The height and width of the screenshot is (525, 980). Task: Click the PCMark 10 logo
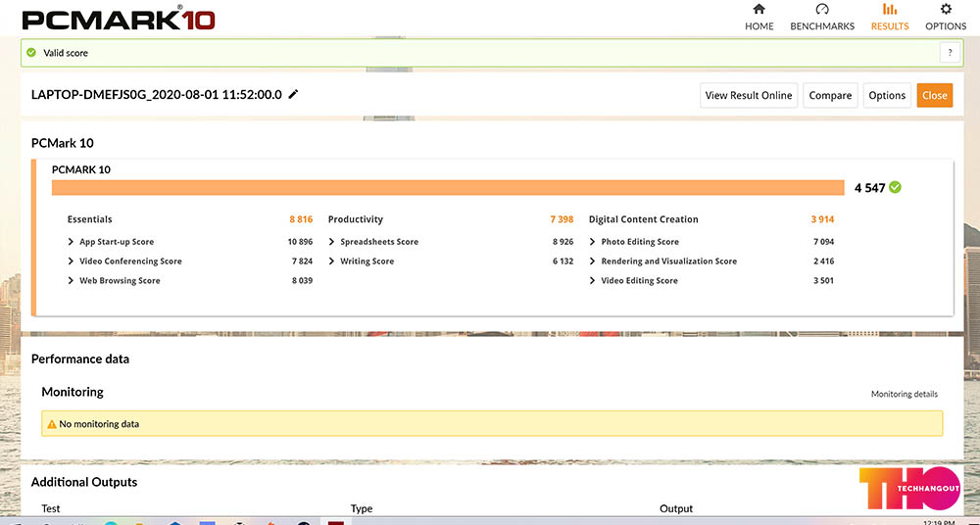tap(119, 19)
